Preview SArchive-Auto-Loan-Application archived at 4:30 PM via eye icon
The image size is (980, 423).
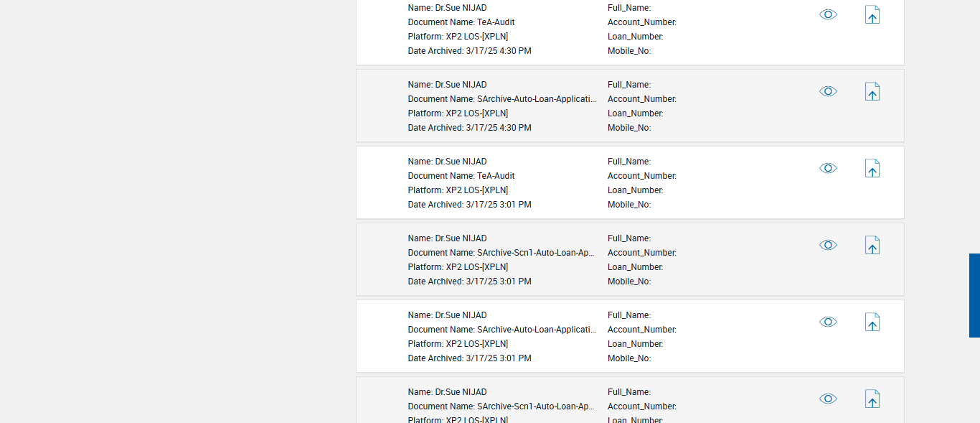click(828, 91)
